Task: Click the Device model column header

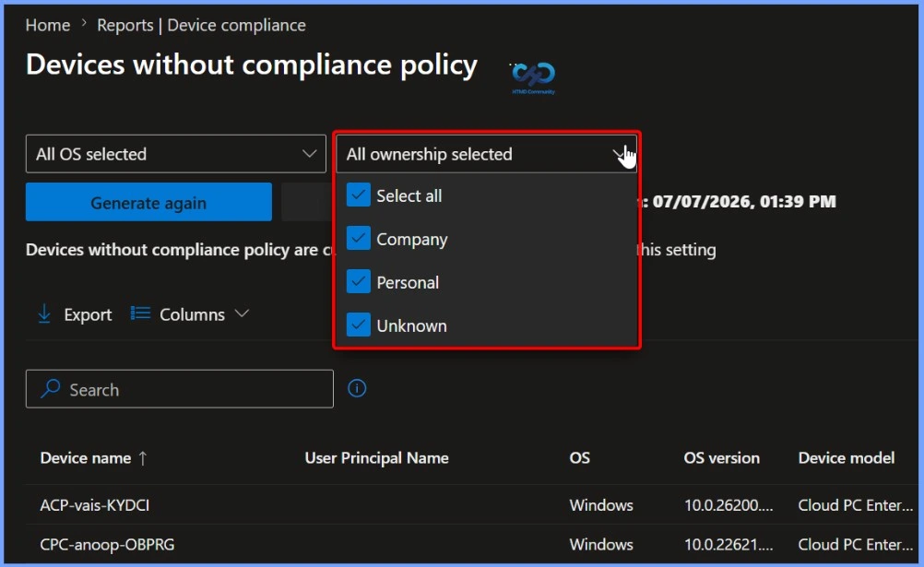Action: pos(847,458)
